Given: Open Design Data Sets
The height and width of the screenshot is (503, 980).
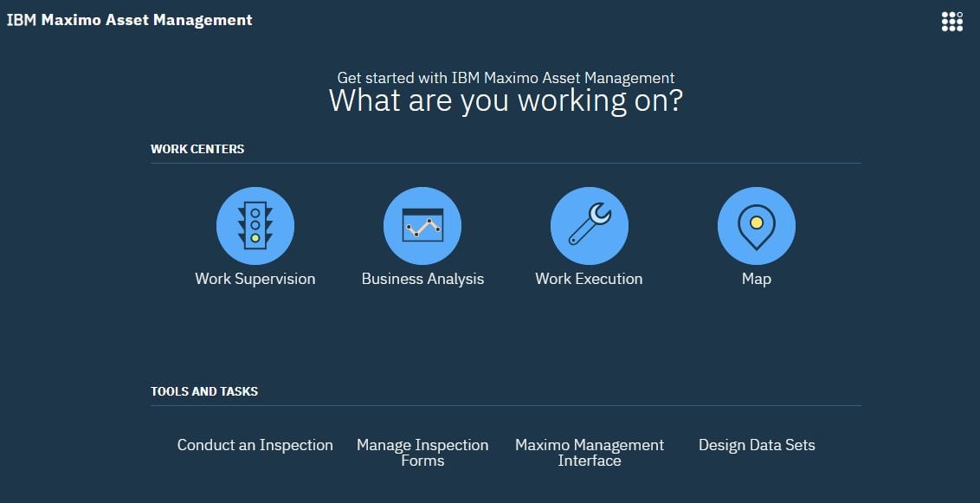Looking at the screenshot, I should (757, 445).
